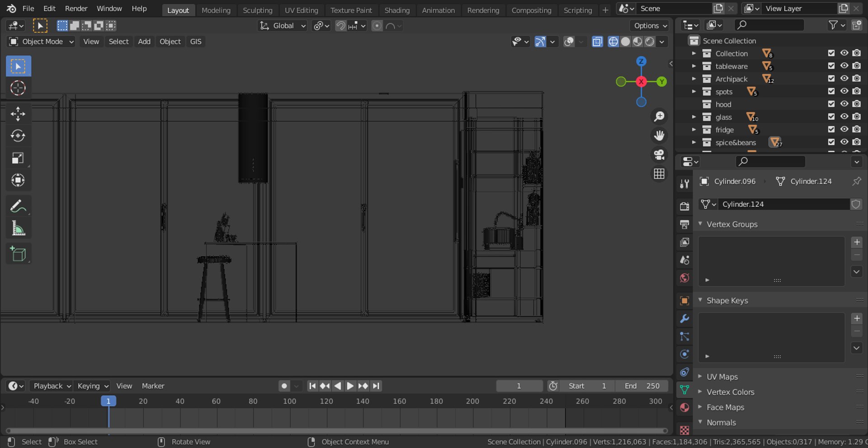Hide the Archipack collection eye icon
Image resolution: width=868 pixels, height=448 pixels.
pyautogui.click(x=844, y=79)
